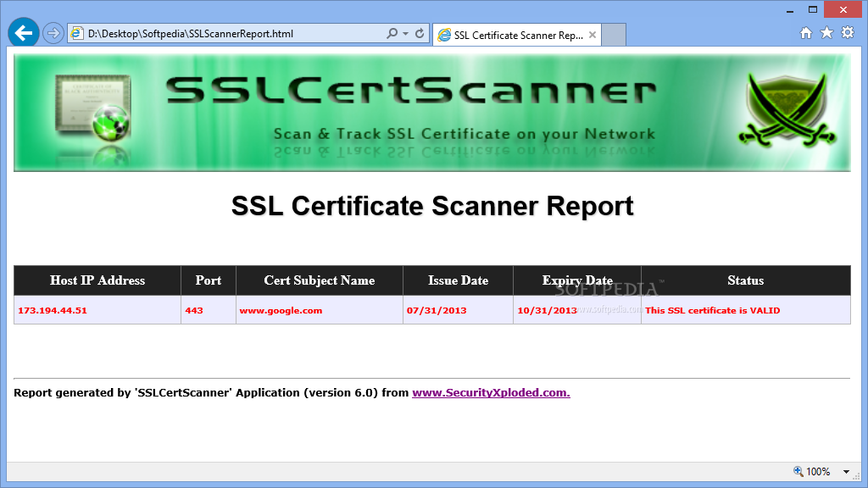Viewport: 868px width, 488px height.
Task: Maximize the browser window
Action: [813, 9]
